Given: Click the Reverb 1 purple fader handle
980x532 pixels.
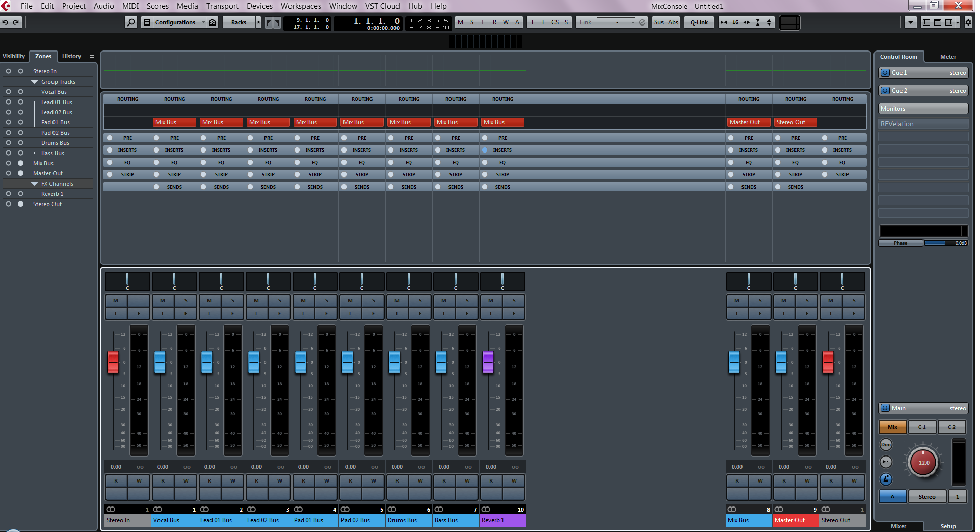Looking at the screenshot, I should (488, 362).
